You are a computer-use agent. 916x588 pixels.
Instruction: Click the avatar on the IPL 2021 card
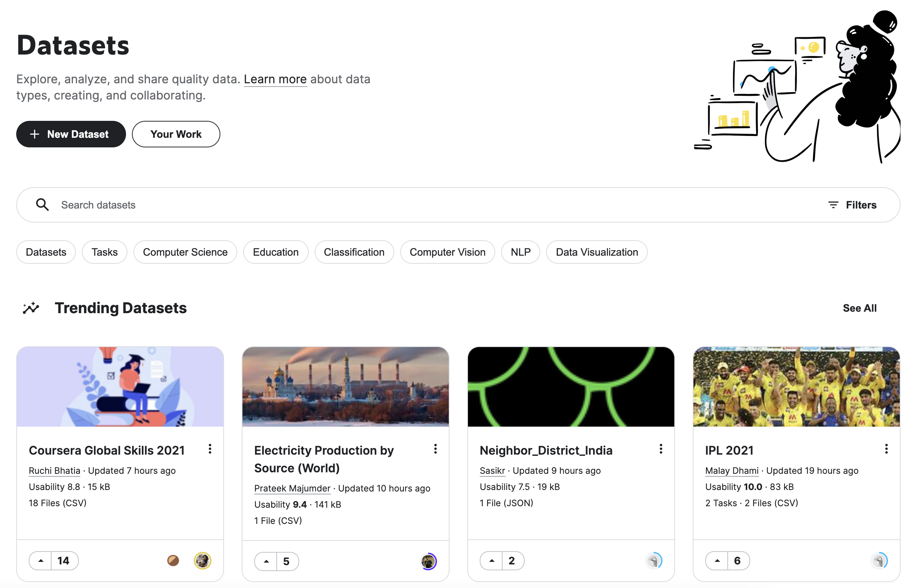(x=879, y=560)
